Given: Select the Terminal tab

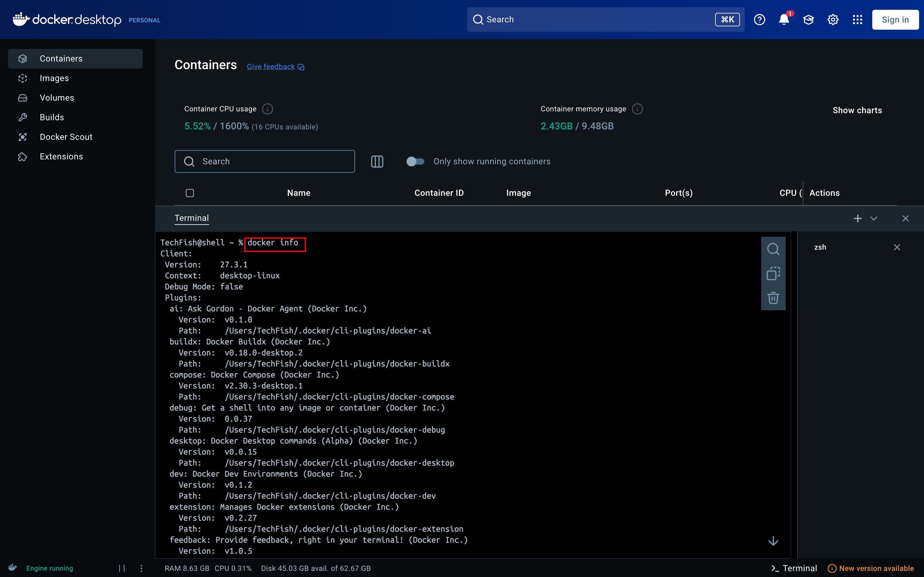Looking at the screenshot, I should (x=191, y=218).
